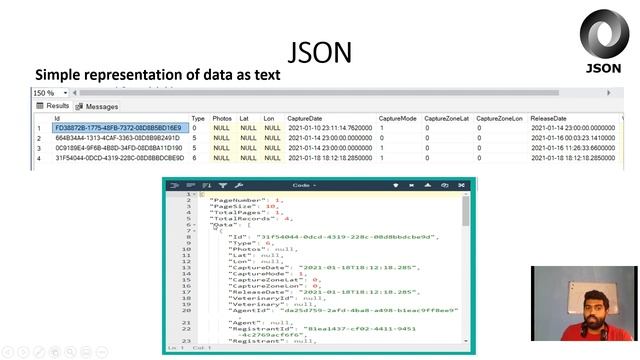Click the JSON logo image

tap(604, 41)
